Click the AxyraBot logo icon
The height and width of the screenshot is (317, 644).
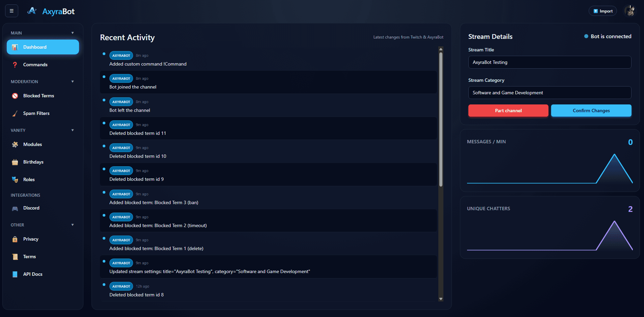[x=32, y=11]
